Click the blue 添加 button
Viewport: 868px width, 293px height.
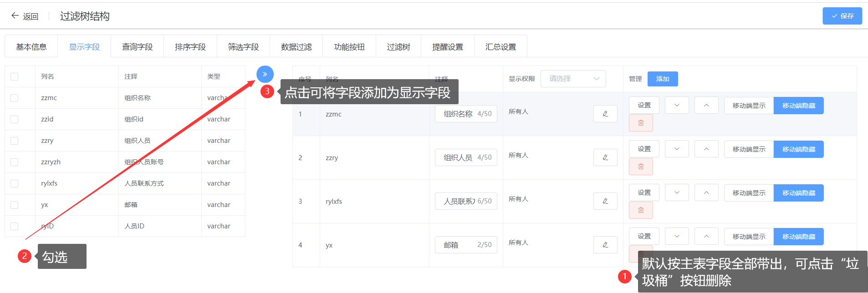pos(662,79)
